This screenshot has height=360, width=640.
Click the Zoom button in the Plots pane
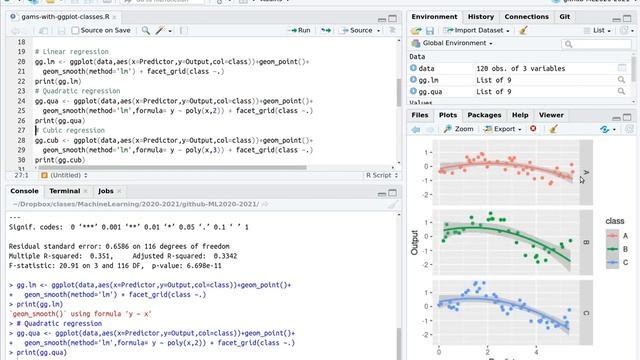(x=459, y=129)
